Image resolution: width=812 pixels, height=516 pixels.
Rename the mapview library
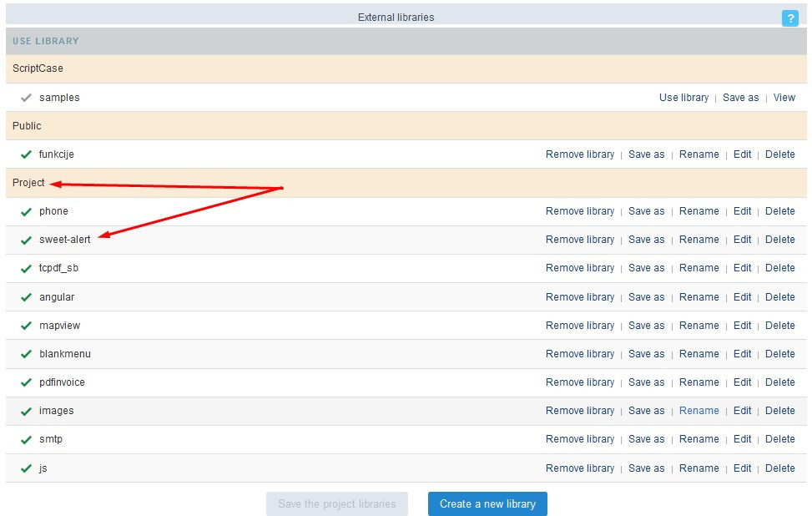click(x=699, y=326)
